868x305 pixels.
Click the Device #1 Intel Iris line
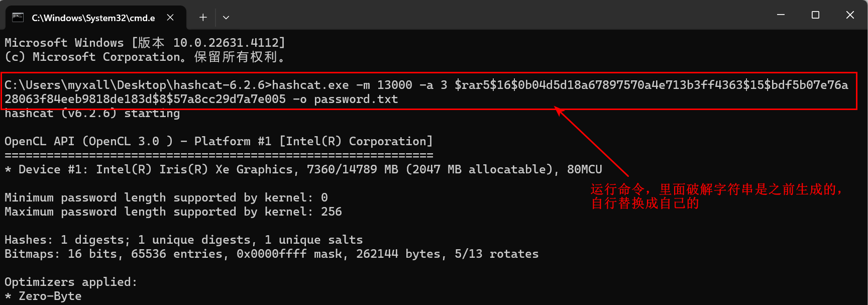click(x=303, y=169)
